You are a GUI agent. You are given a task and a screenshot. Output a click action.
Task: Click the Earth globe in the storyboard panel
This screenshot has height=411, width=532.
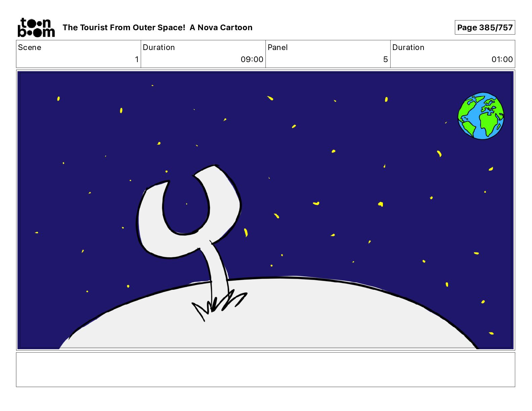point(481,116)
